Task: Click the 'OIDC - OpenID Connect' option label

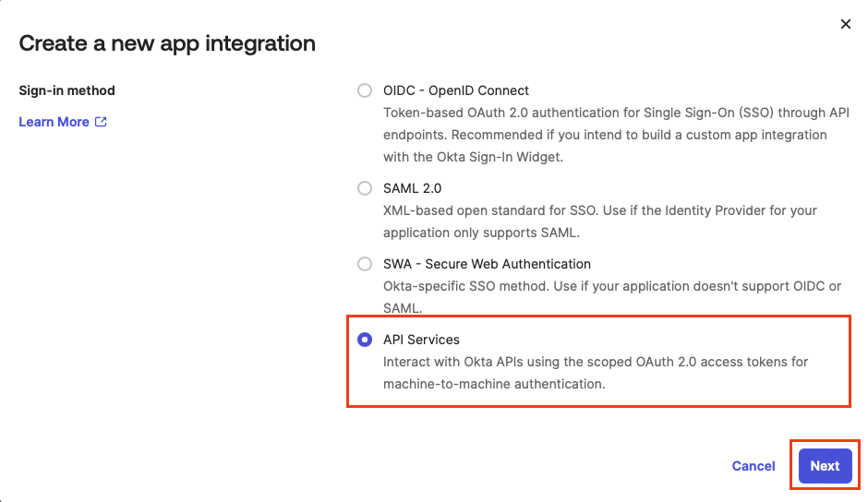Action: click(456, 90)
